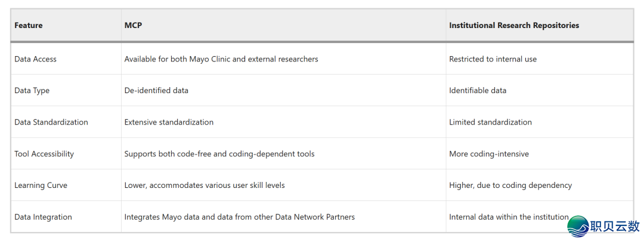Select the "Extensive standardization" cell
The image size is (644, 241).
point(169,122)
